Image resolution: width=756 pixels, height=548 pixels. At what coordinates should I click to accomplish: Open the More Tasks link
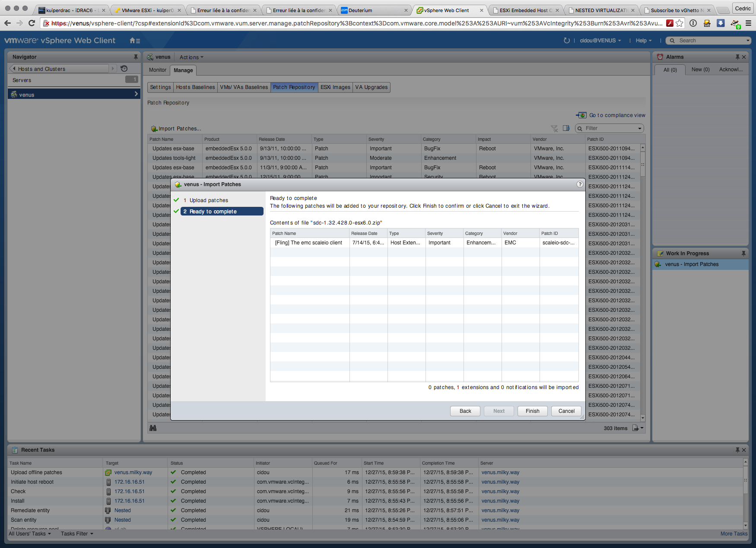[x=734, y=534]
